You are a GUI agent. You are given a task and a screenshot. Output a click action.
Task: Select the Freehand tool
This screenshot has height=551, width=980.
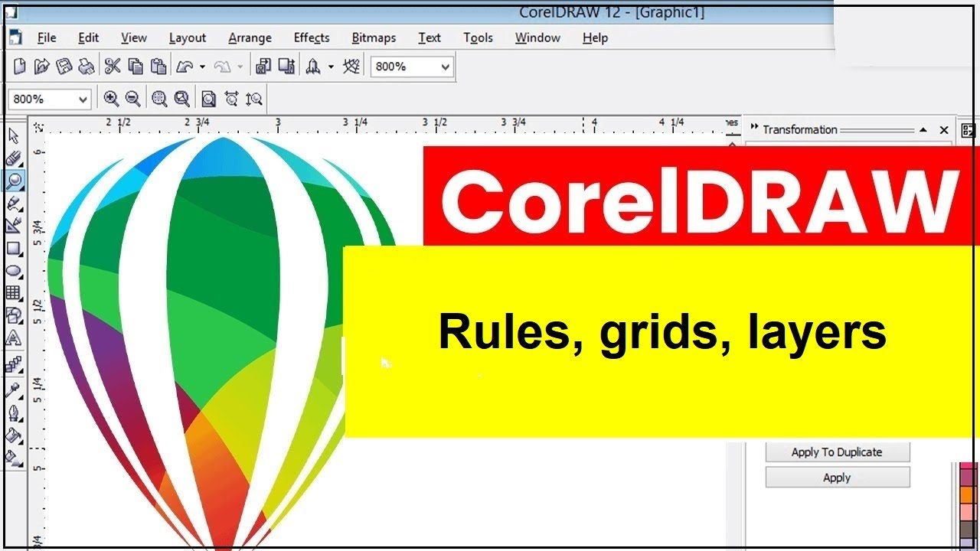14,204
